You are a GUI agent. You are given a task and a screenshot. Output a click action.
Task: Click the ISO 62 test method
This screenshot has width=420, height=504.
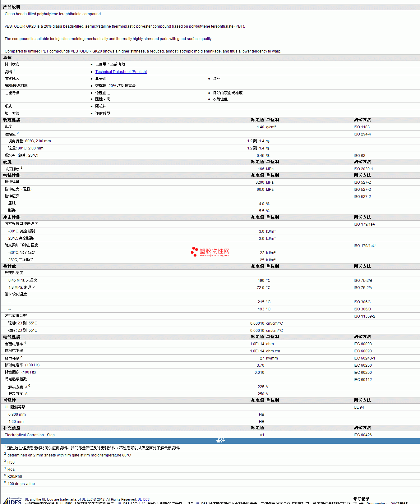[359, 156]
